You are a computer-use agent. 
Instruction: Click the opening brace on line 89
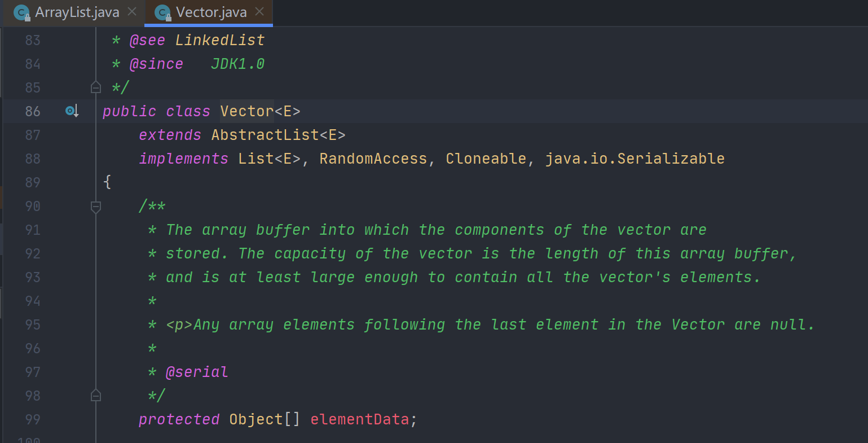pos(107,182)
